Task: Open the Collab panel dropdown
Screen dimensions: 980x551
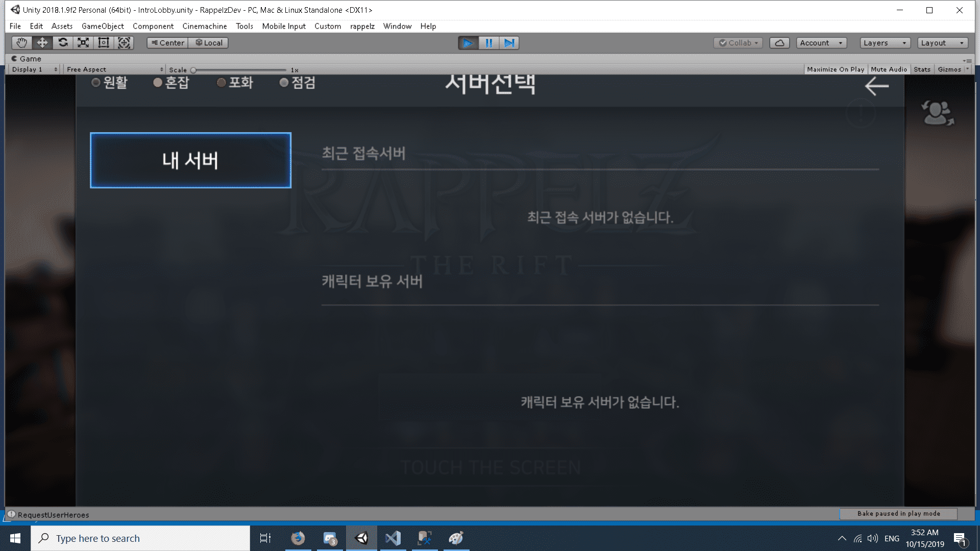Action: coord(739,42)
